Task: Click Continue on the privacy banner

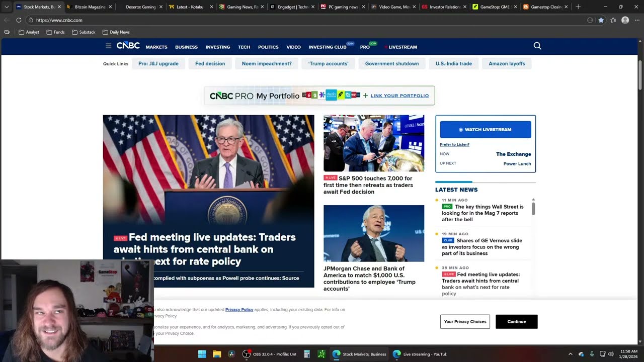Action: (516, 322)
